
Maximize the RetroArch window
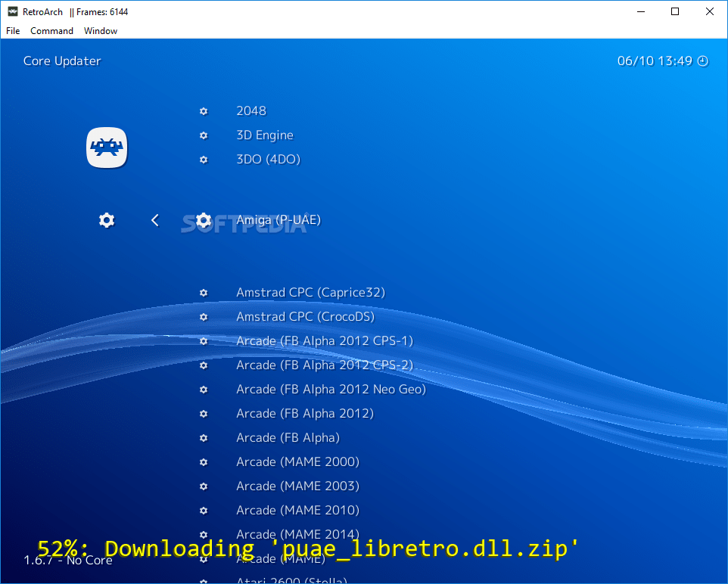(x=675, y=11)
